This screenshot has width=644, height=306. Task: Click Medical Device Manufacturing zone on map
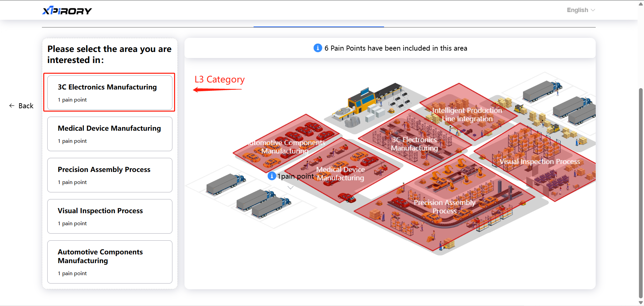[340, 174]
